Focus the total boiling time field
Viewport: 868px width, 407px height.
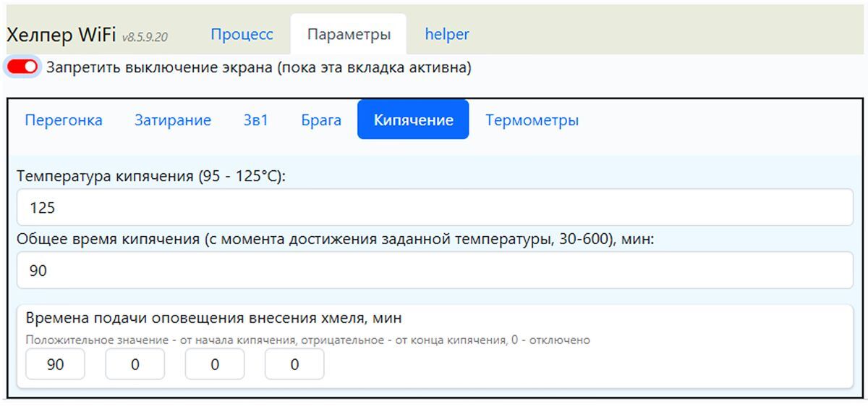click(x=434, y=270)
